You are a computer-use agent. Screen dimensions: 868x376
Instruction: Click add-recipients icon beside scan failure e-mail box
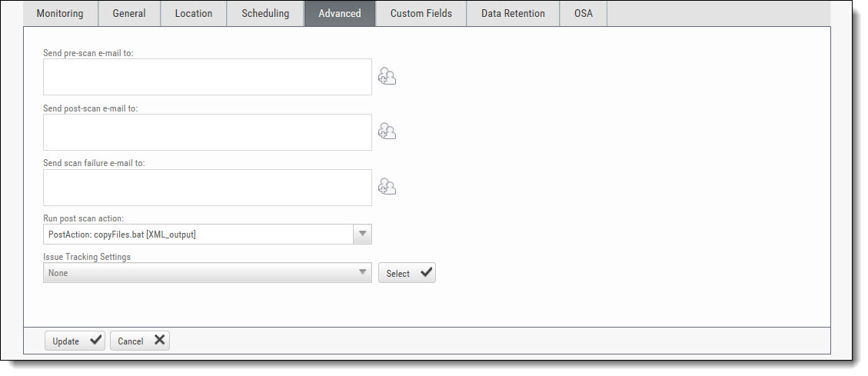[387, 187]
